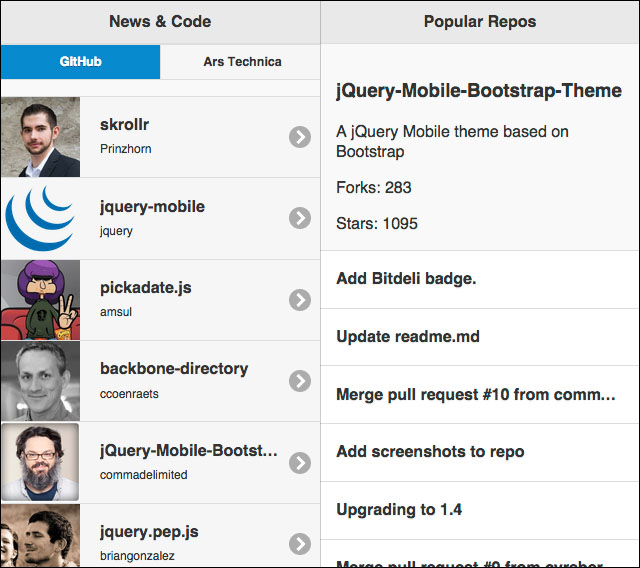Click the commadelimited avatar photo
The height and width of the screenshot is (568, 640).
point(40,462)
